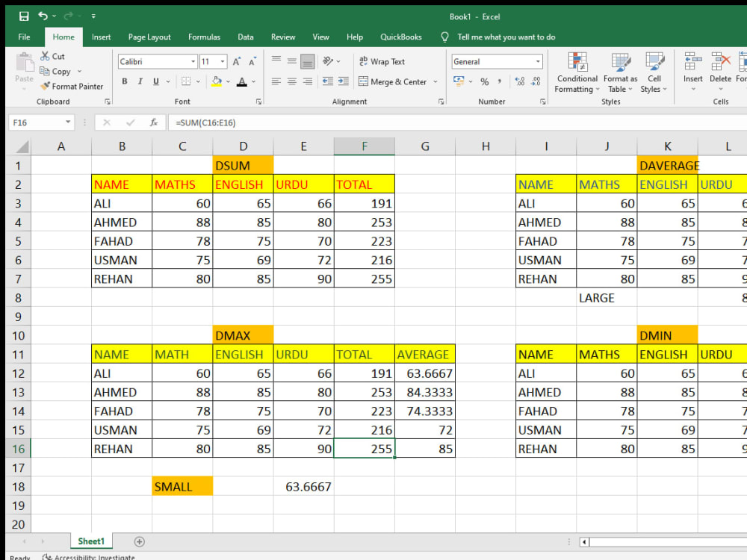Open Conditional Formatting menu
Image resolution: width=747 pixels, height=560 pixels.
tap(577, 72)
